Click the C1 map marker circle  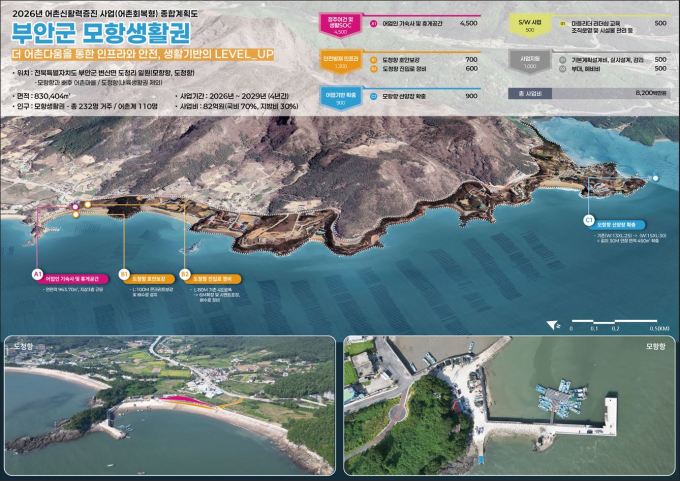click(x=589, y=221)
